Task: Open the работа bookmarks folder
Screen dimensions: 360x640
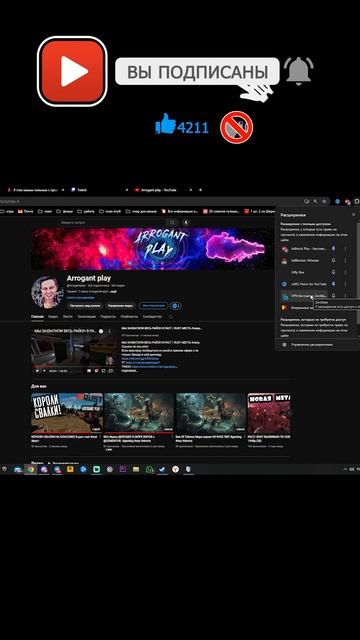Action: 85,211
